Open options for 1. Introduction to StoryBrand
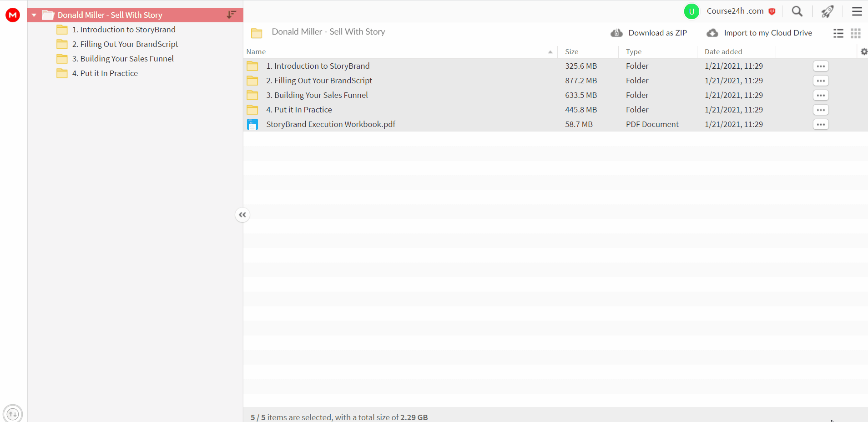The width and height of the screenshot is (868, 422). (821, 66)
